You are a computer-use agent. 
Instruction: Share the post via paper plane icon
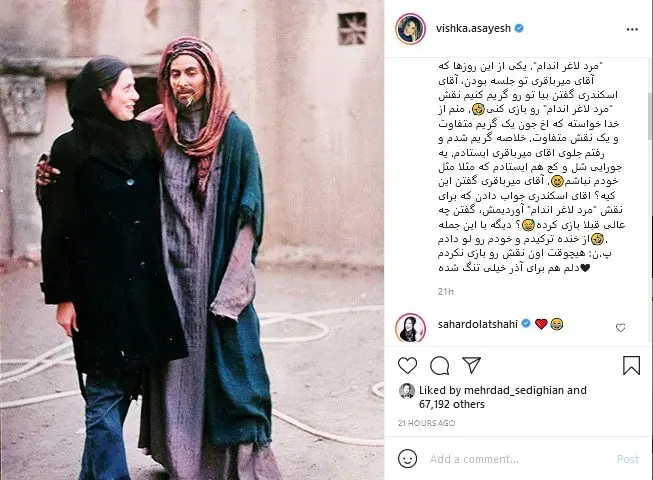click(x=471, y=365)
